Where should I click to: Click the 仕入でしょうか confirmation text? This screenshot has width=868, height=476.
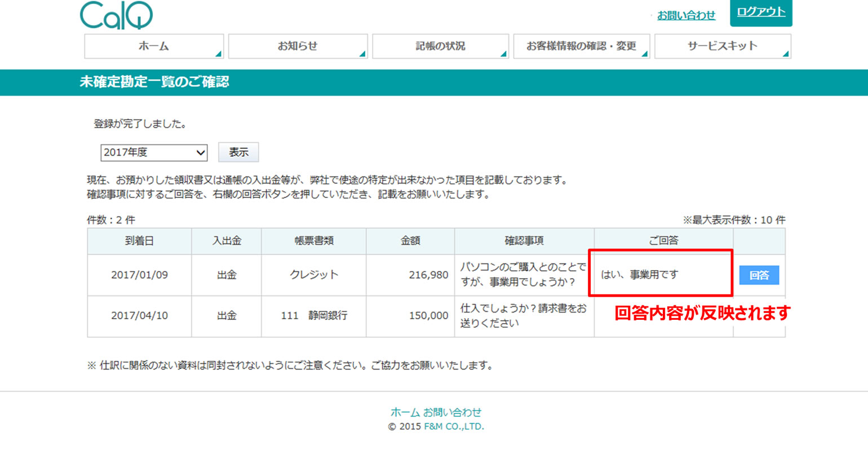(x=523, y=316)
